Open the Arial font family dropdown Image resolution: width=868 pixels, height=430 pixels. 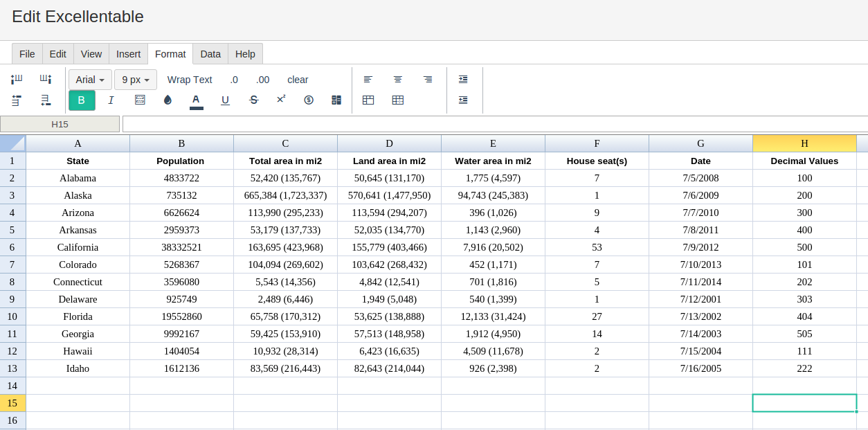click(x=90, y=80)
